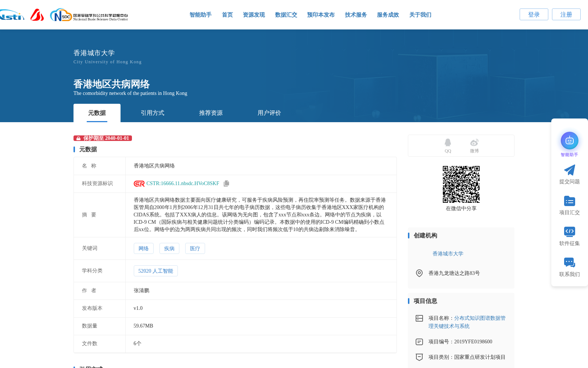Click the 52020 人工智能 subject tag
This screenshot has width=588, height=368.
[156, 271]
